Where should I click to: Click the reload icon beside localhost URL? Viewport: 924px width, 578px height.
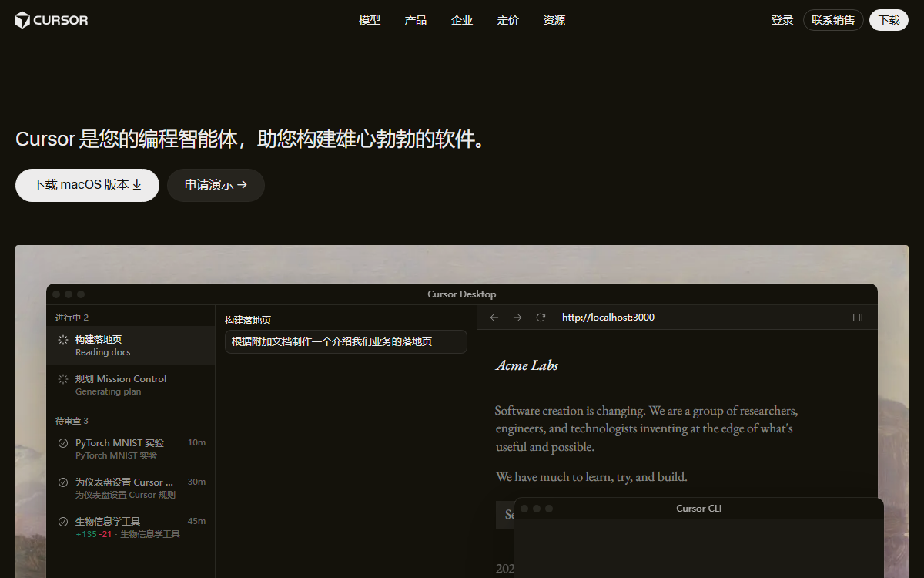tap(541, 318)
